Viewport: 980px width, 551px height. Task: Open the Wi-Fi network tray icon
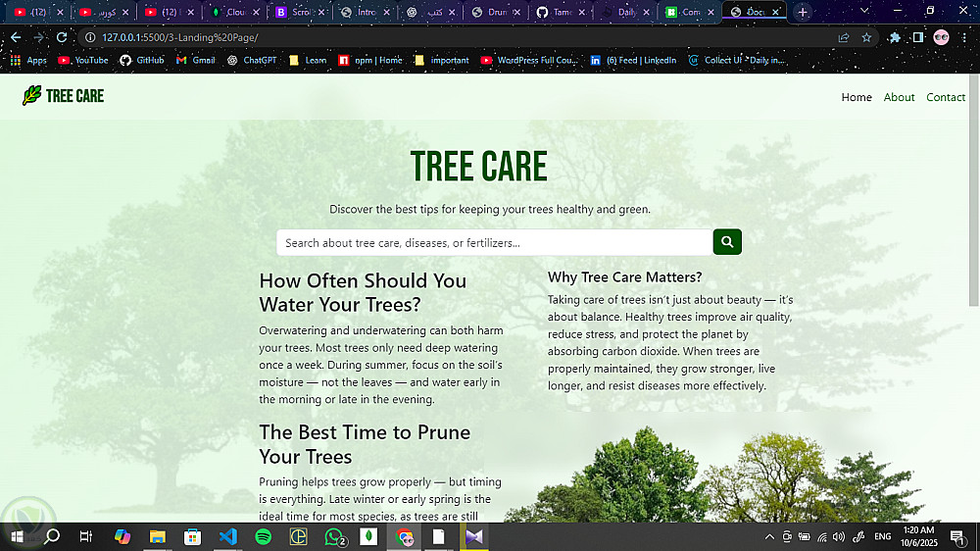822,536
